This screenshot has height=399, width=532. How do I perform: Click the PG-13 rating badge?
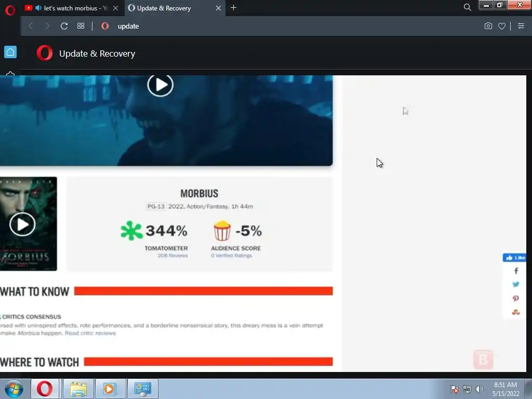coord(156,206)
